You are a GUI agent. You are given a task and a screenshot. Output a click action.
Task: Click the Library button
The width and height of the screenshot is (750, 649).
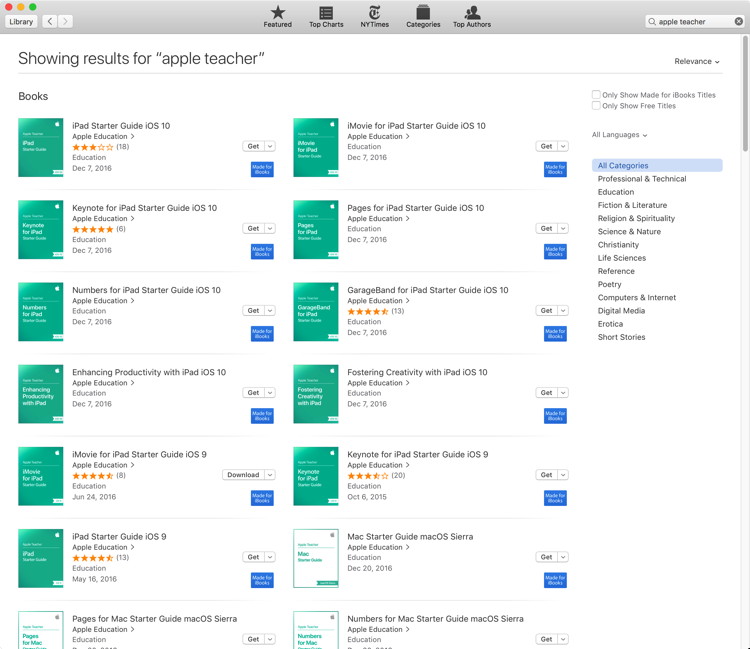pyautogui.click(x=21, y=22)
